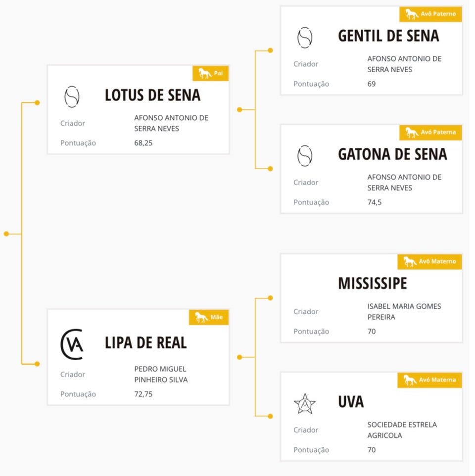Open the UVA horse name
Viewport: 475px width, 476px height.
click(x=351, y=402)
